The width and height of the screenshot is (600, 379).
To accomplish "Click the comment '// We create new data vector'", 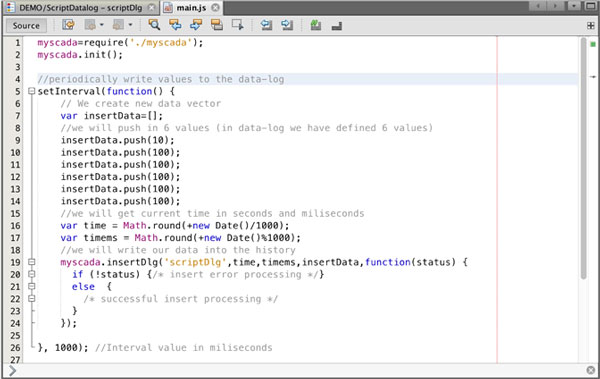I will (140, 103).
